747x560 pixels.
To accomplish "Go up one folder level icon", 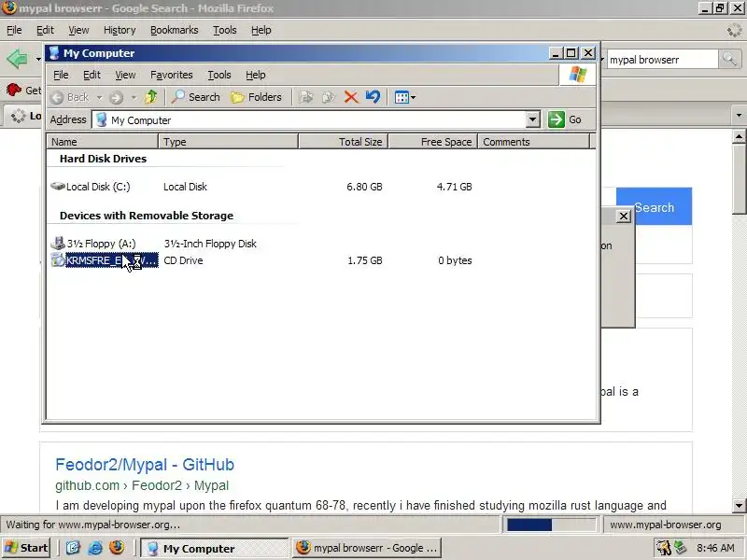I will (x=151, y=97).
